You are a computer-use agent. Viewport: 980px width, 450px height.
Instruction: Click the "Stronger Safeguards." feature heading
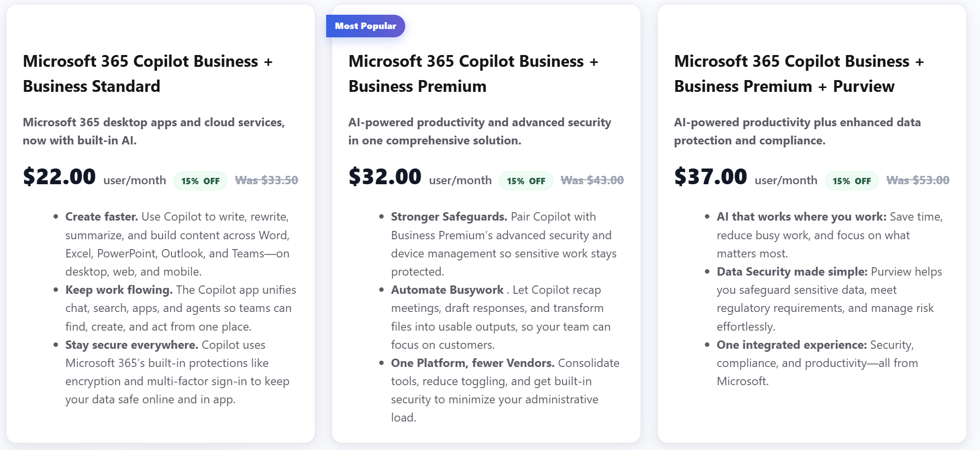pos(449,217)
